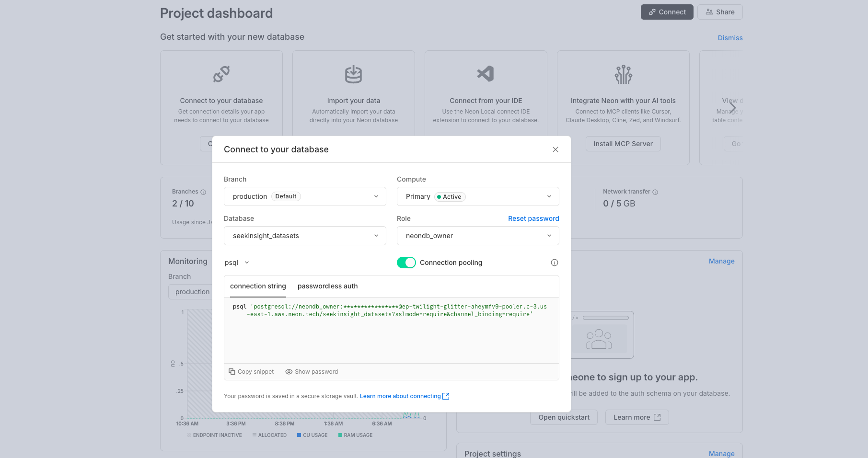868x458 pixels.
Task: Toggle RAM USAGE legend item
Action: (355, 435)
